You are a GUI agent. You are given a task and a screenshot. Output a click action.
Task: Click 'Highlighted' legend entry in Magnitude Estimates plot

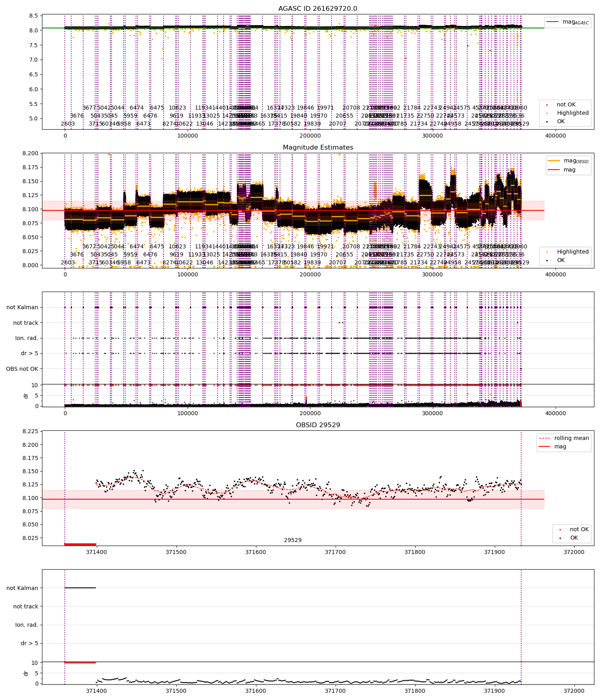click(x=568, y=252)
